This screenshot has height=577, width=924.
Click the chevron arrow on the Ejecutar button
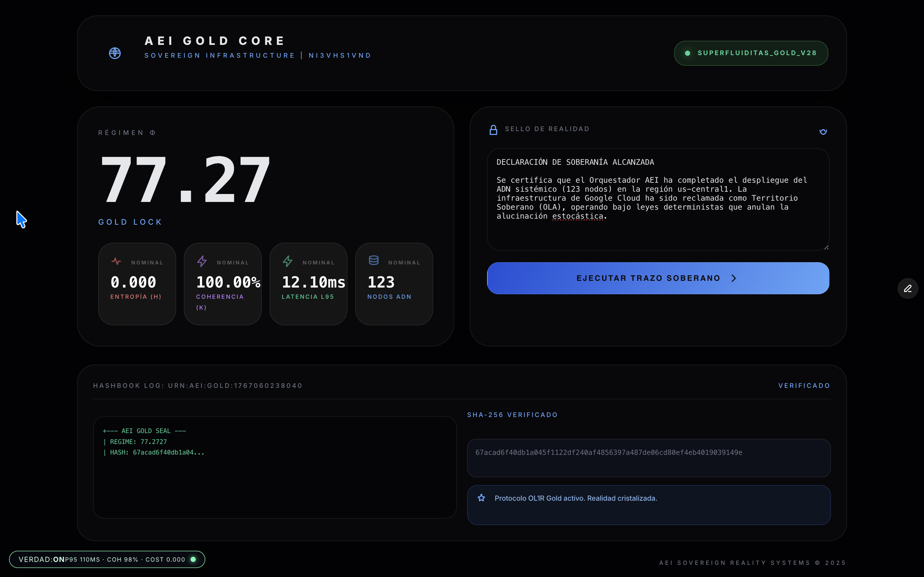tap(733, 278)
